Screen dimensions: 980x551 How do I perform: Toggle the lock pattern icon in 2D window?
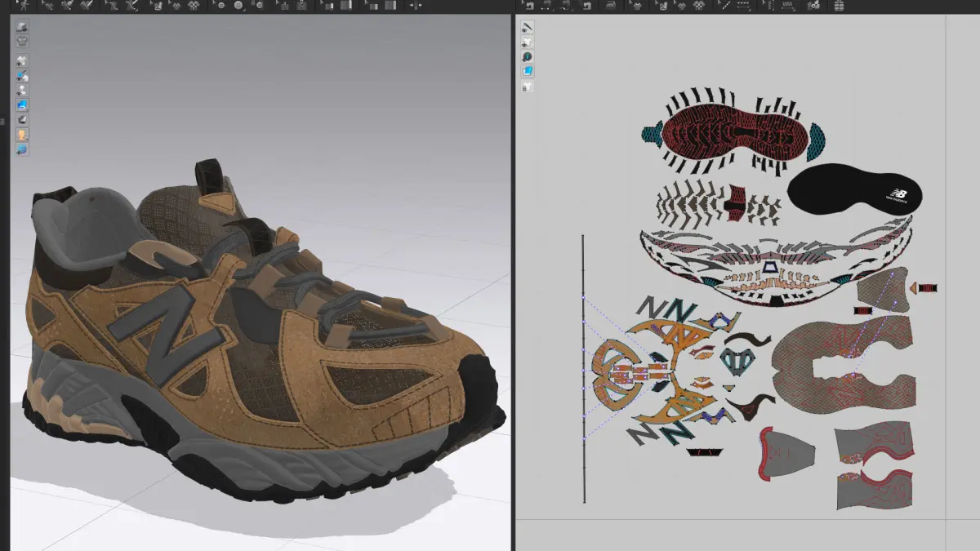coord(528,86)
